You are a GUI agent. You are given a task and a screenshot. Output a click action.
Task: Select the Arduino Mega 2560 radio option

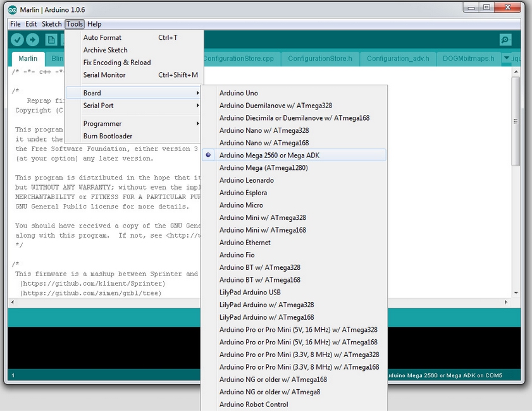[208, 155]
